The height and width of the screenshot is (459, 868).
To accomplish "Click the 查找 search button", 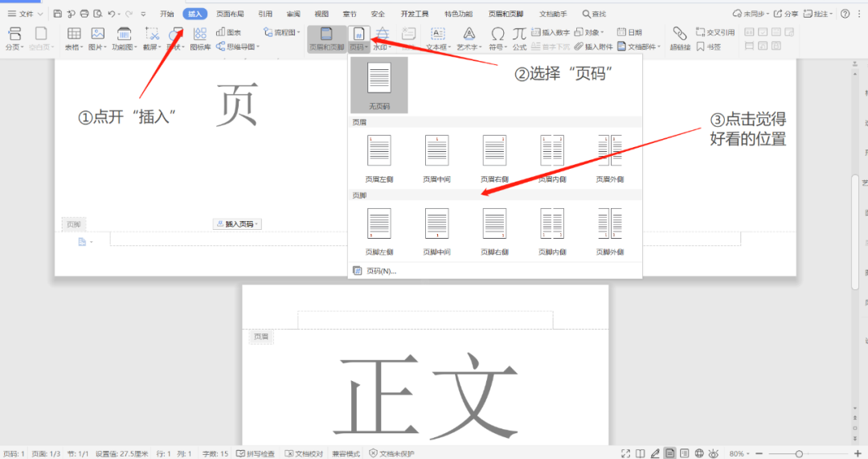I will pyautogui.click(x=594, y=14).
